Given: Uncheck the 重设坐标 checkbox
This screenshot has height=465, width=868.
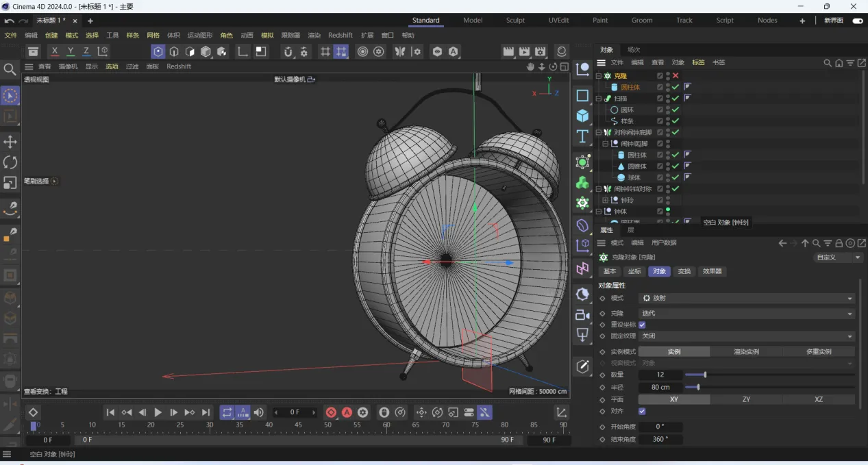Looking at the screenshot, I should coord(642,325).
